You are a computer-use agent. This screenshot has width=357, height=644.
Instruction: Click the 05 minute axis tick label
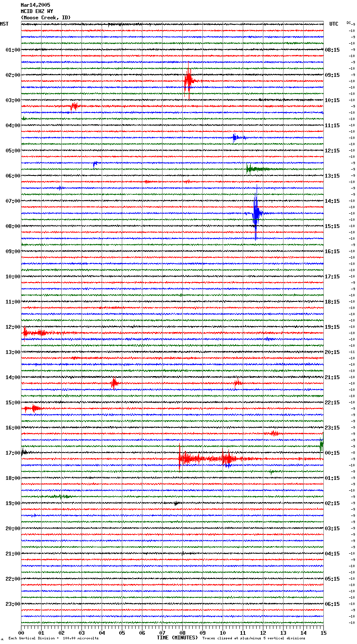click(122, 633)
